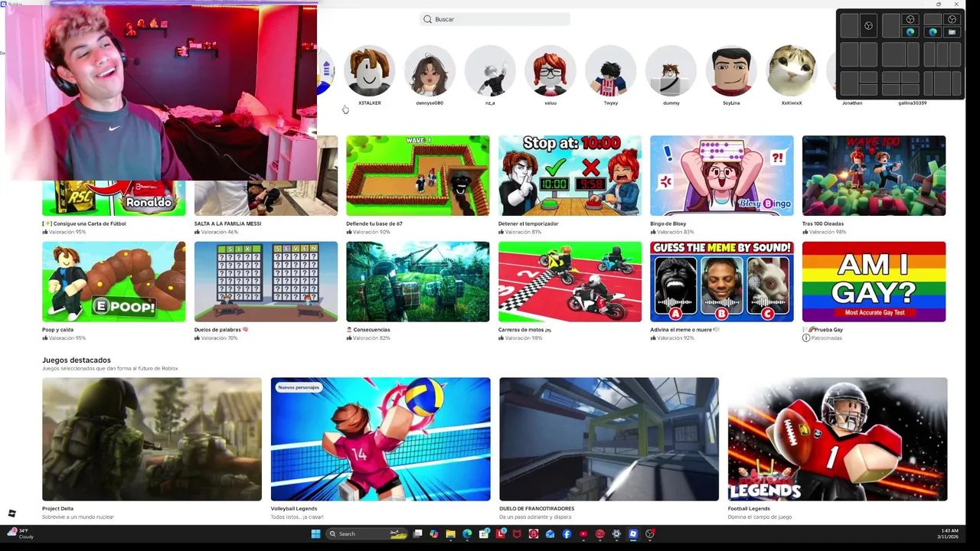980x551 pixels.
Task: Open Settings gear in the taskbar
Action: (616, 533)
